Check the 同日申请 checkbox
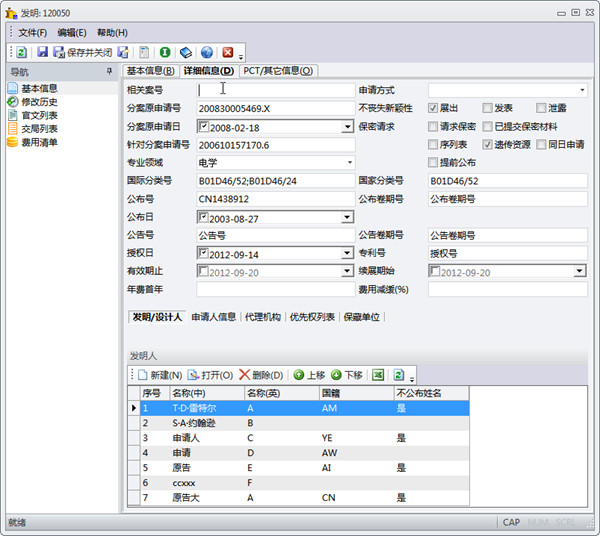600x536 pixels. (541, 144)
